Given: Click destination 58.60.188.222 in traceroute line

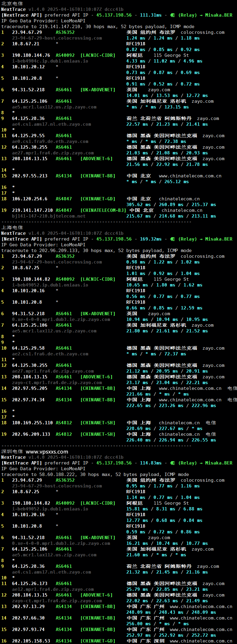Looking at the screenshot, I should coord(58,474).
